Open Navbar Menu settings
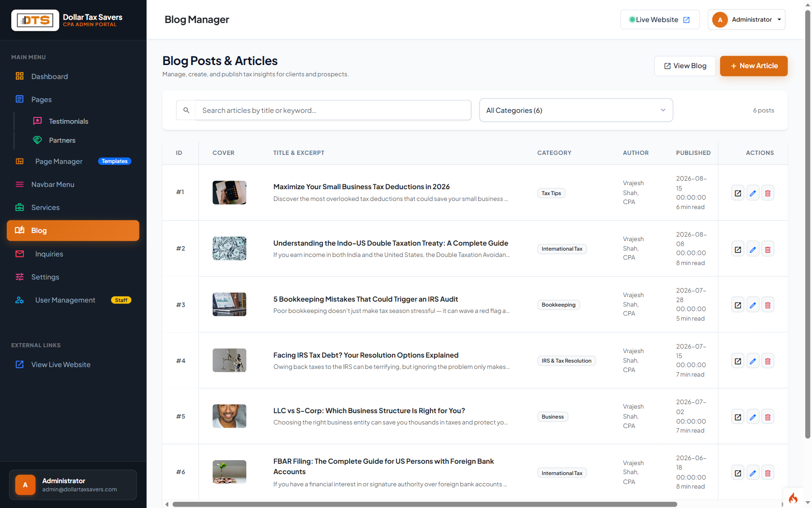The width and height of the screenshot is (812, 508). coord(73,184)
